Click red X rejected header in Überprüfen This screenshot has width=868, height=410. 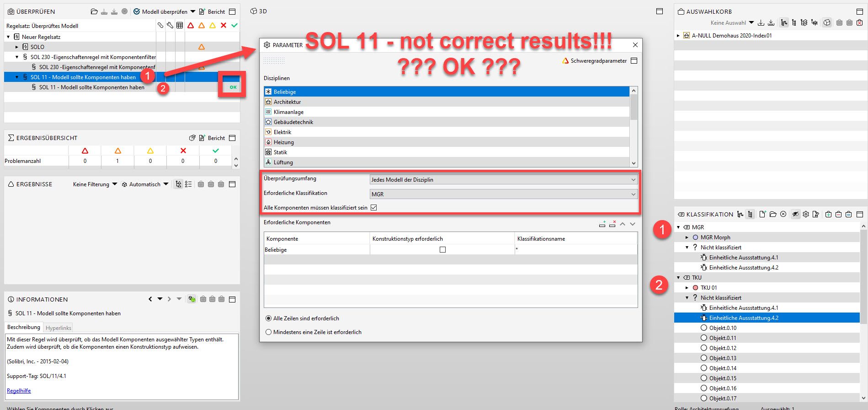click(224, 25)
